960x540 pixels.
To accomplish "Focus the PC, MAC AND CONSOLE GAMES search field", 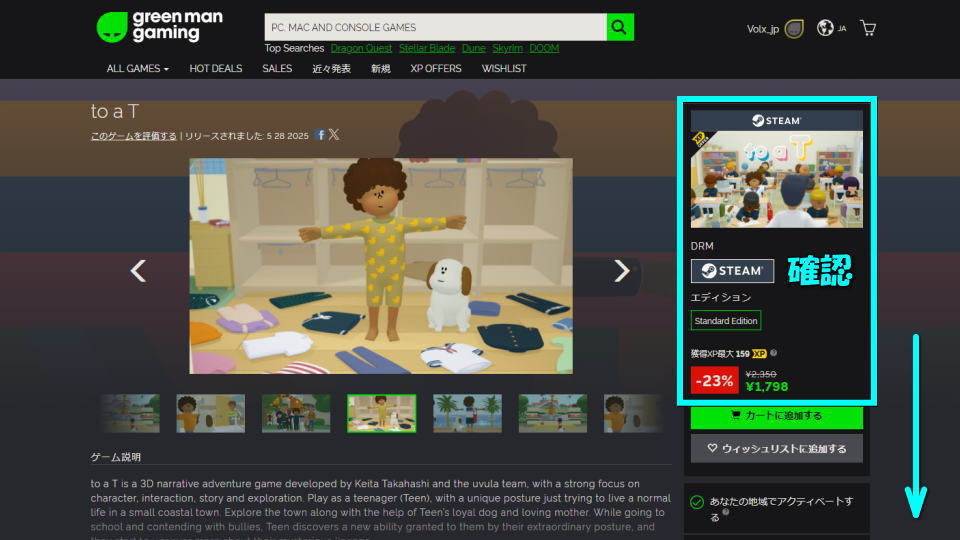I will [435, 27].
